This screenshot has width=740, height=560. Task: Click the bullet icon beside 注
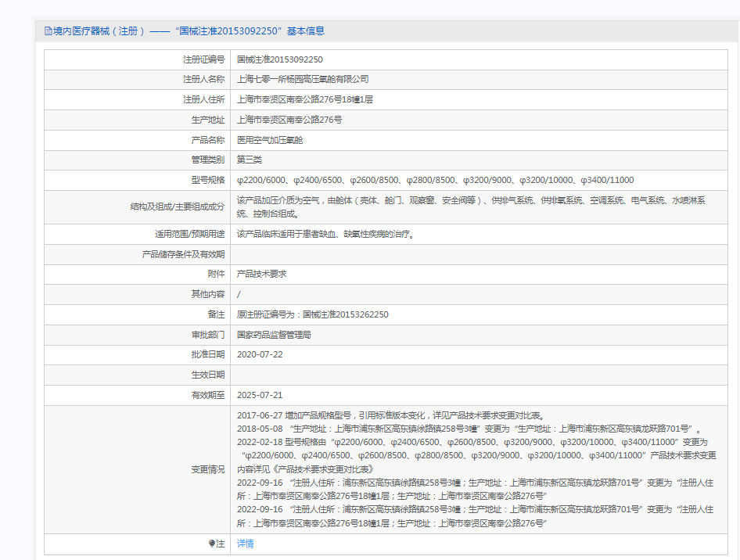pos(211,544)
